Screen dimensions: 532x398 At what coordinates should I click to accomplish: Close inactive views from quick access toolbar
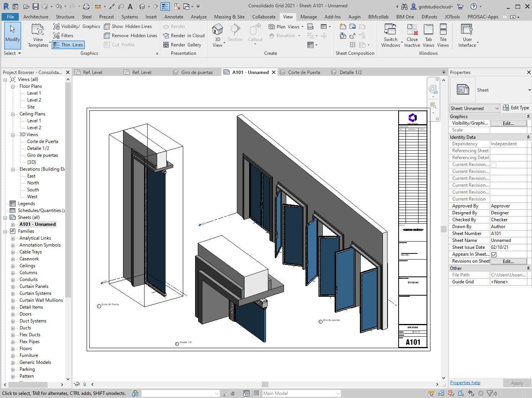point(177,7)
